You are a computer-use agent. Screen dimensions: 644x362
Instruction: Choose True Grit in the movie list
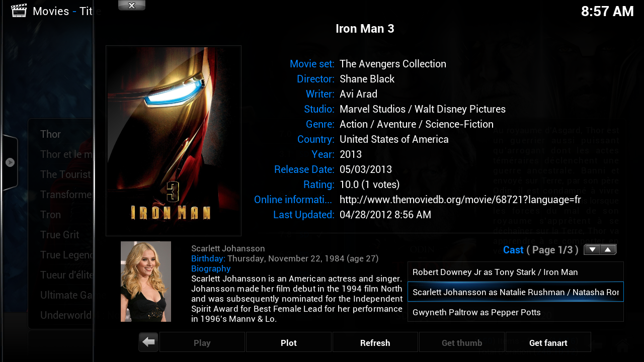(x=59, y=235)
